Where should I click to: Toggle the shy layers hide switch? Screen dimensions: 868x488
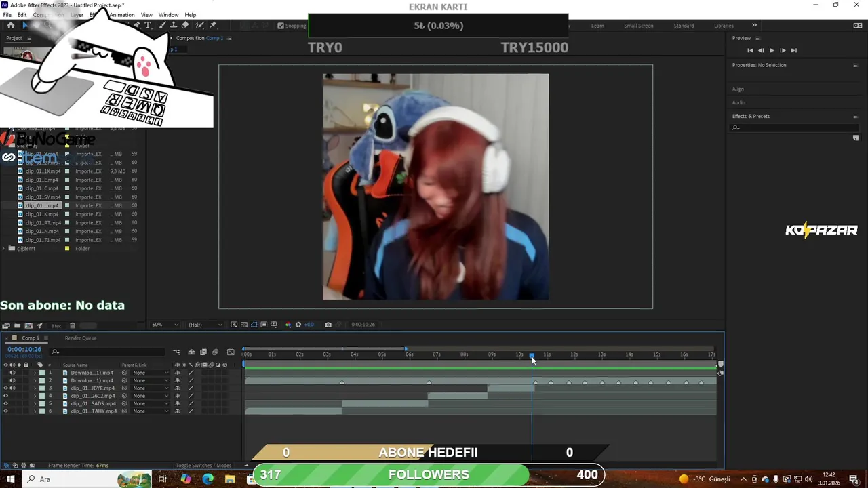tap(191, 352)
